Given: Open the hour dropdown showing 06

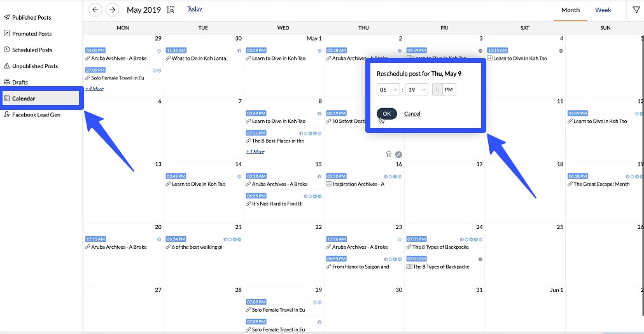Looking at the screenshot, I should coord(388,90).
